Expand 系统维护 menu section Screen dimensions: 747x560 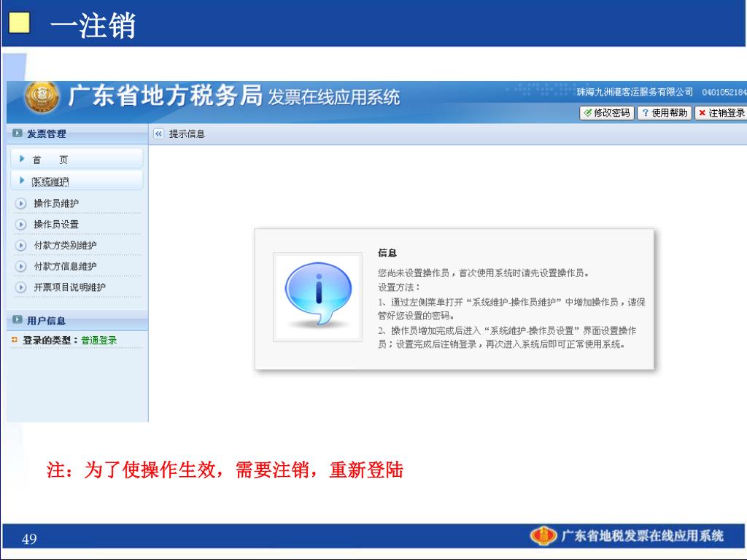click(76, 181)
